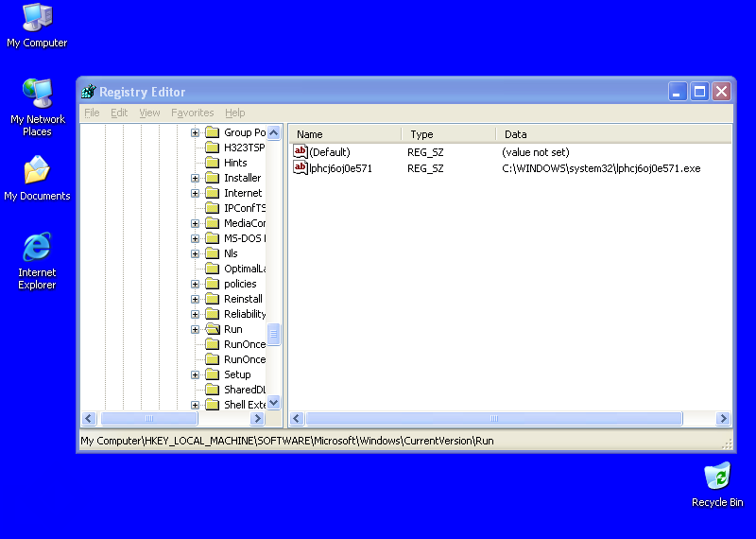Click the Hints folder icon
The height and width of the screenshot is (539, 756).
(212, 163)
